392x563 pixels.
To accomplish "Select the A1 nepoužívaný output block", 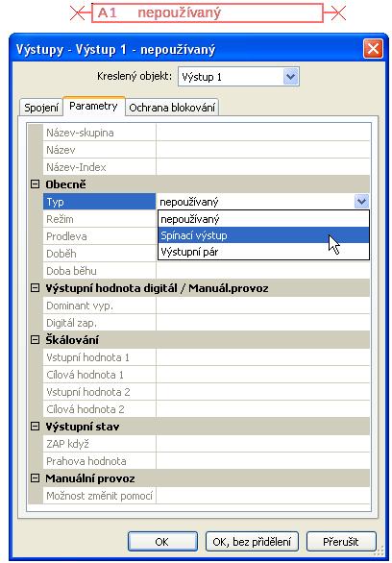I will point(208,12).
